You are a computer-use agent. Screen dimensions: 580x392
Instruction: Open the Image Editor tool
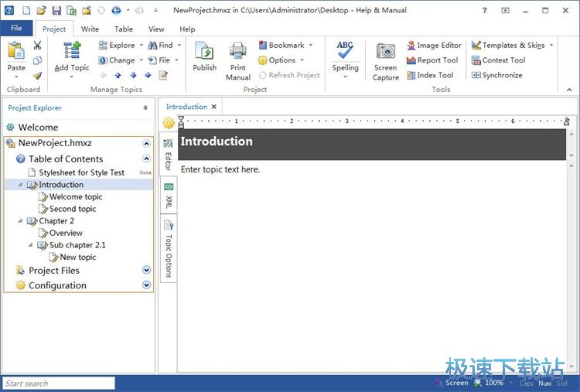point(434,46)
